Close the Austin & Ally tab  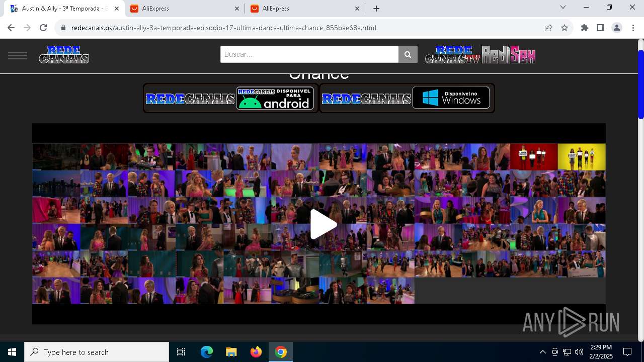117,9
